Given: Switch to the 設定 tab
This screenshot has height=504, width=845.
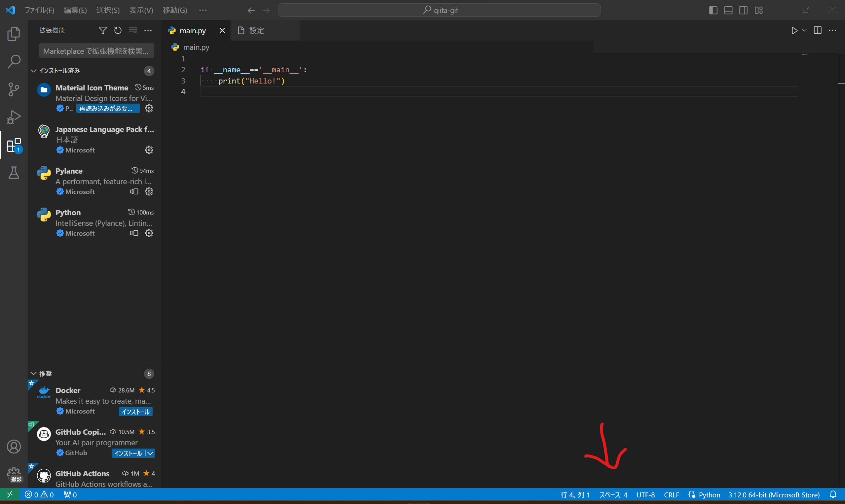Looking at the screenshot, I should coord(256,31).
